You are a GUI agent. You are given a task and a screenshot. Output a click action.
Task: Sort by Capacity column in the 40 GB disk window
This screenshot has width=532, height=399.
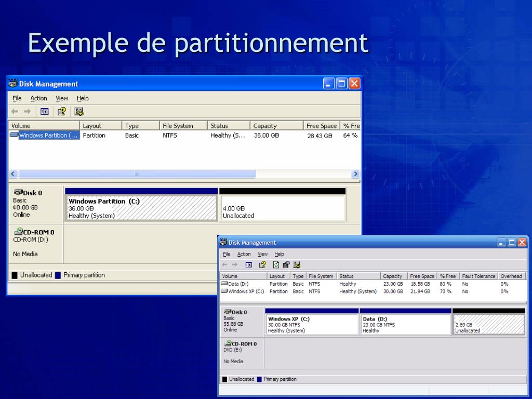[276, 126]
